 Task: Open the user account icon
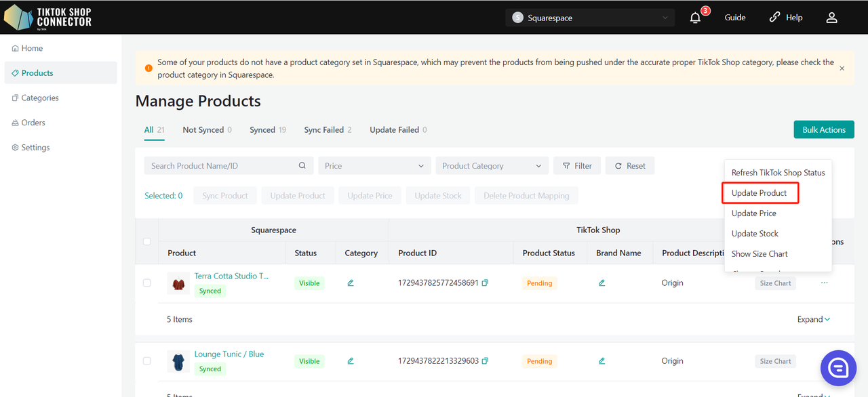(x=831, y=18)
